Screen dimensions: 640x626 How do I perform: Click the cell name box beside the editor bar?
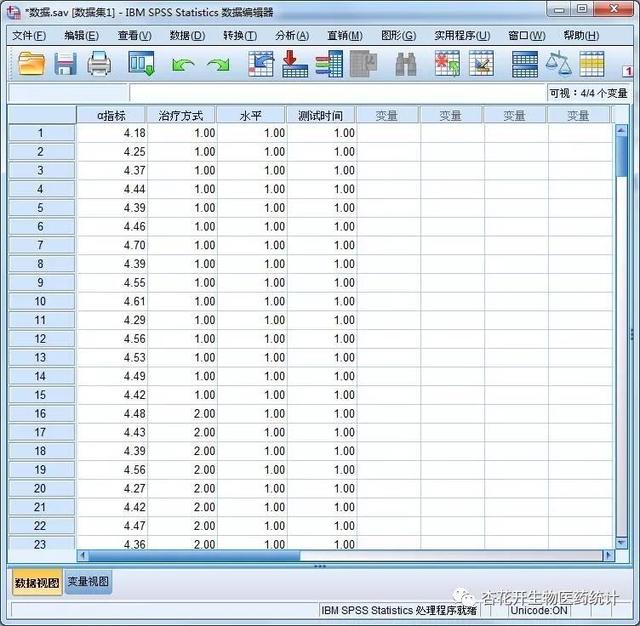tap(68, 93)
